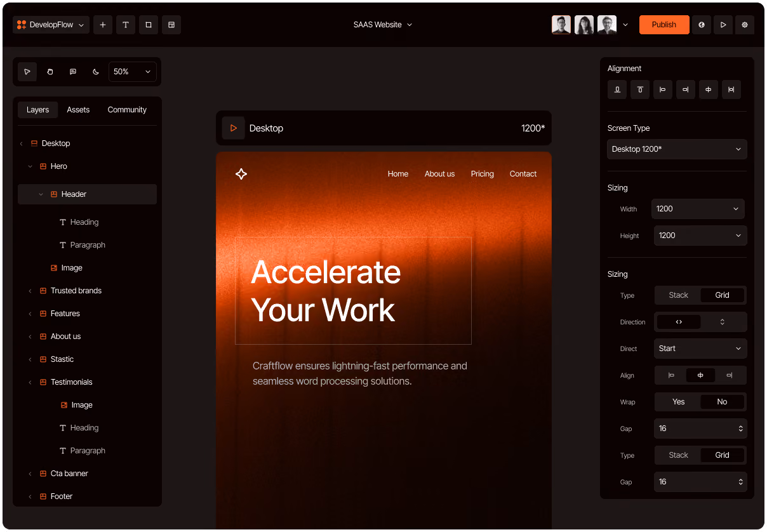This screenshot has height=532, width=767.
Task: Click Pricing in canvas navigation
Action: (483, 174)
